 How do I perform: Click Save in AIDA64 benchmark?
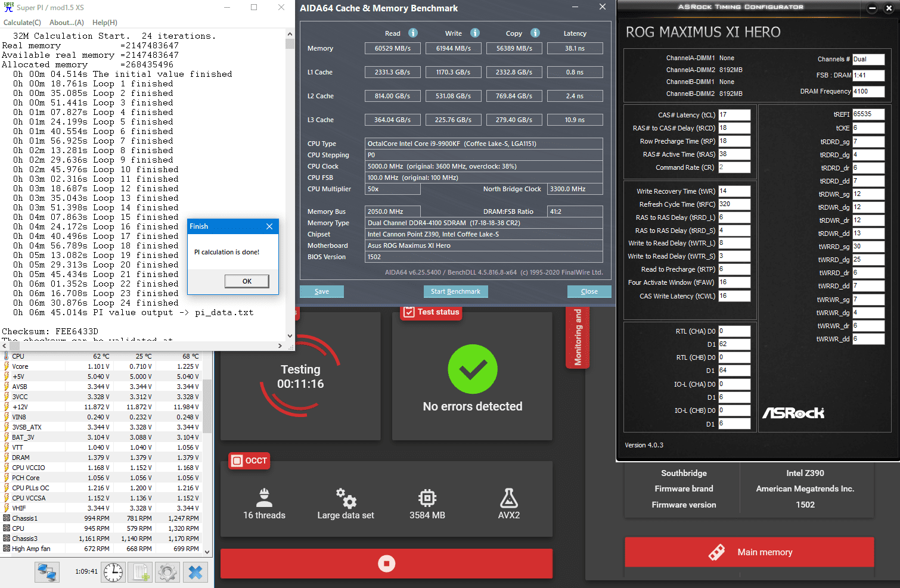[322, 291]
